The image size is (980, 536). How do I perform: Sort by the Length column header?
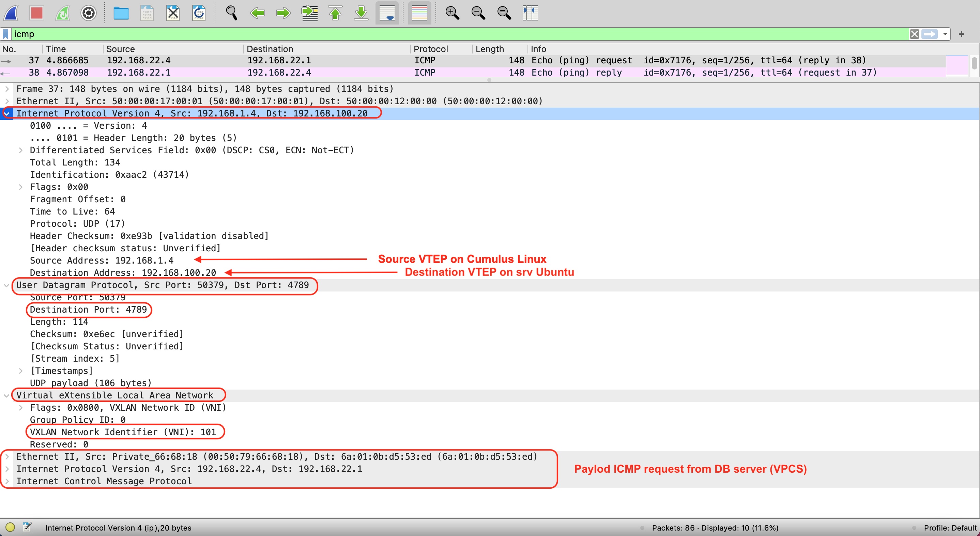(500, 49)
